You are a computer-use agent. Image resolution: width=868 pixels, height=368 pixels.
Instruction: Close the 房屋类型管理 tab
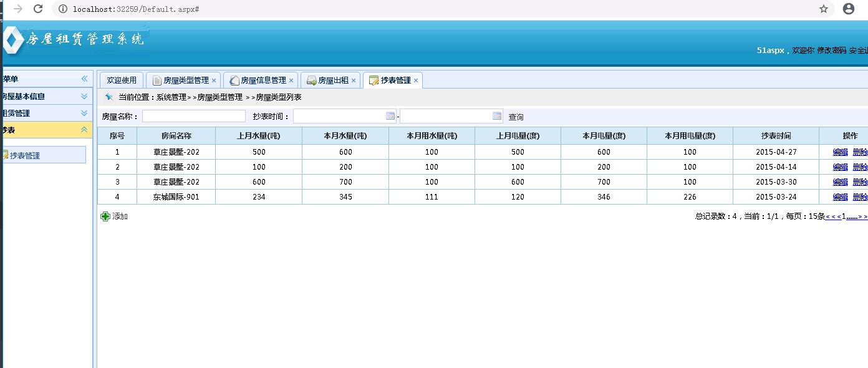[214, 80]
